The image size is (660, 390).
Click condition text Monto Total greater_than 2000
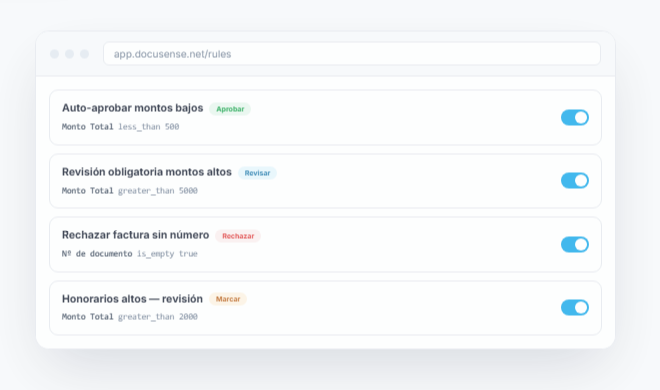pos(130,317)
